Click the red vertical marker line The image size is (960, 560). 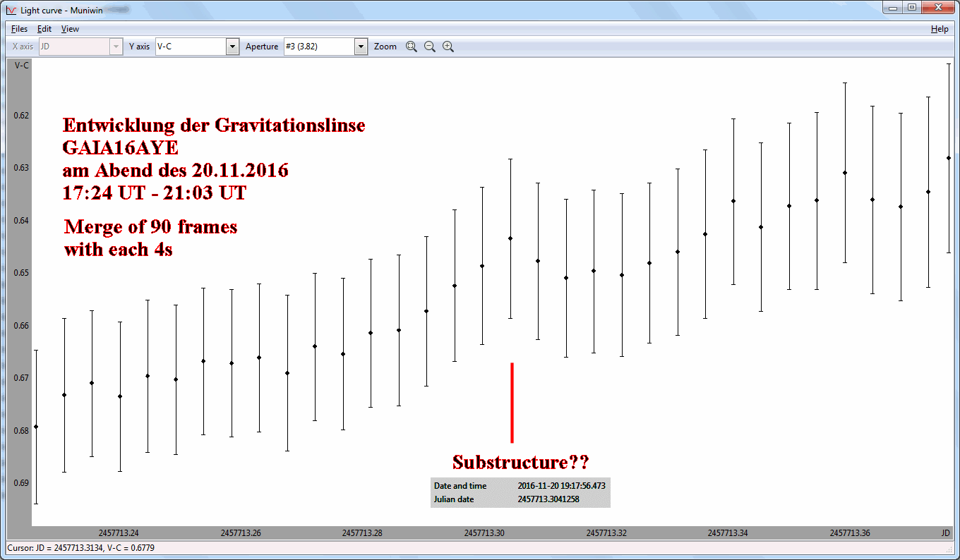pos(512,403)
